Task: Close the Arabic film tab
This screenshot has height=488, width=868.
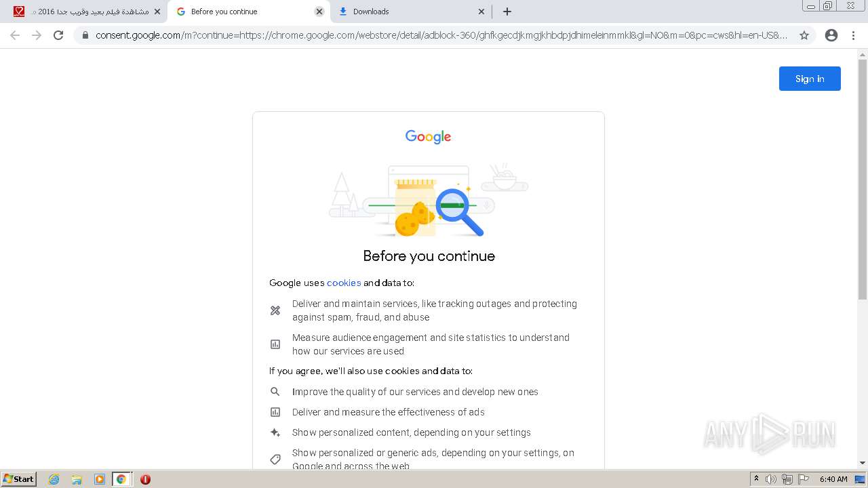Action: [157, 12]
